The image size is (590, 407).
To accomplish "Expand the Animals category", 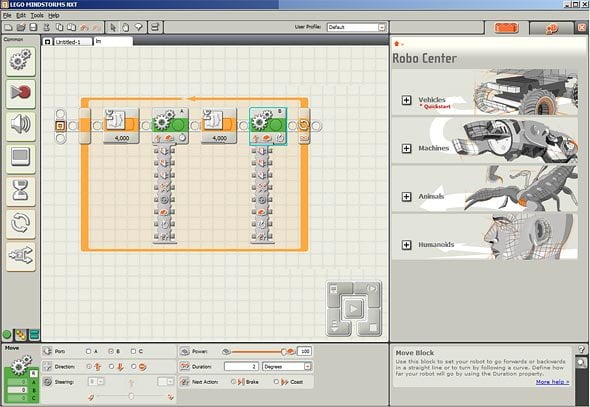I will click(x=406, y=196).
